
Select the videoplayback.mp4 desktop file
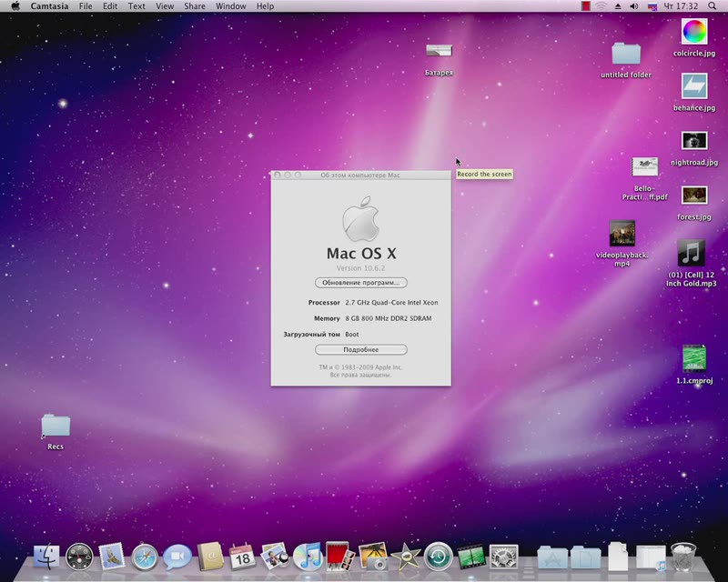pos(622,235)
